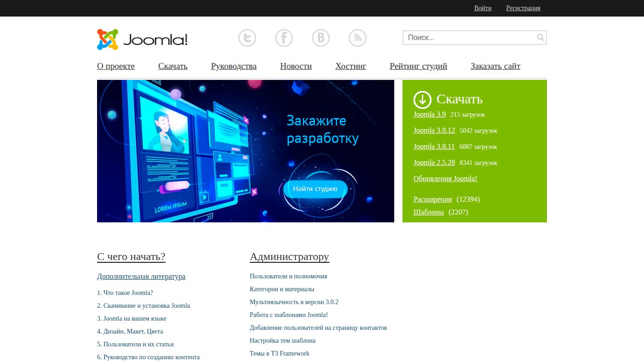Image resolution: width=644 pixels, height=362 pixels.
Task: Open 2. Скачивание и установка Joomla
Action: (144, 305)
